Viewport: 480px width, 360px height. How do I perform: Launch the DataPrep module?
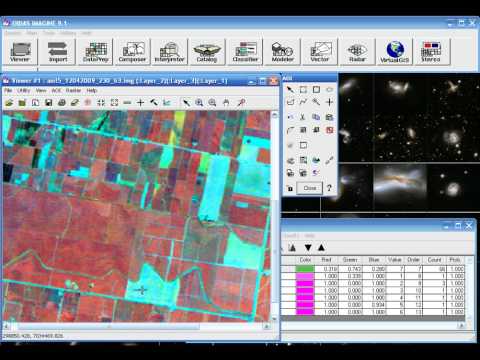(x=96, y=52)
